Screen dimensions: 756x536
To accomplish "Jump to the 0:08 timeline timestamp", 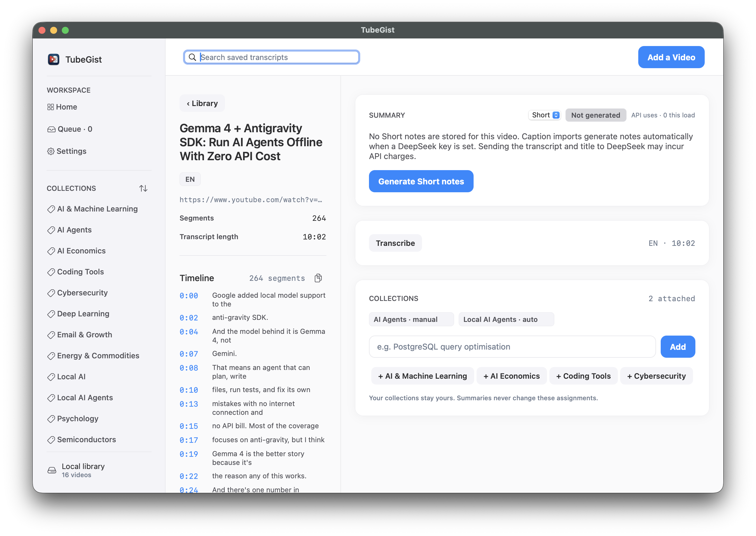I will pyautogui.click(x=189, y=368).
